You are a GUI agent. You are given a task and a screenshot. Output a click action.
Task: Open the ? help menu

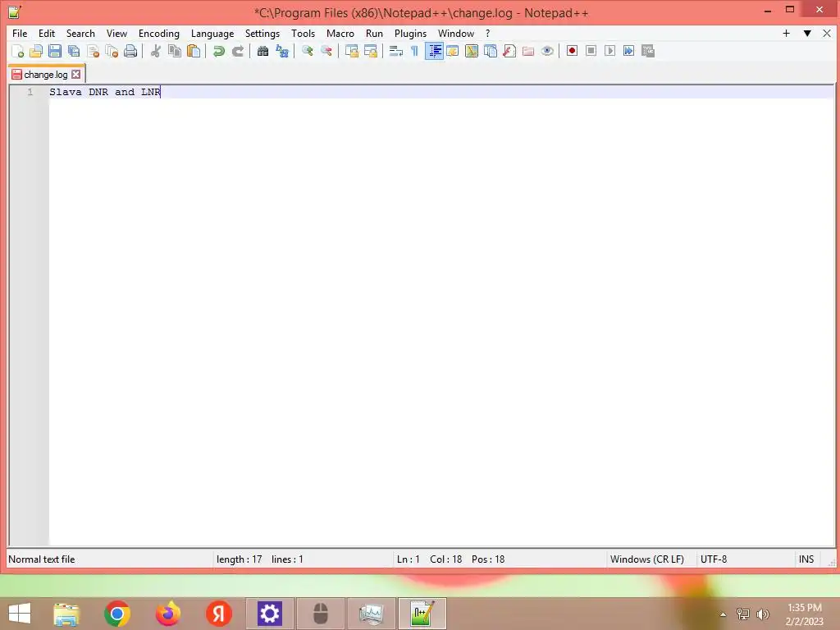point(487,33)
